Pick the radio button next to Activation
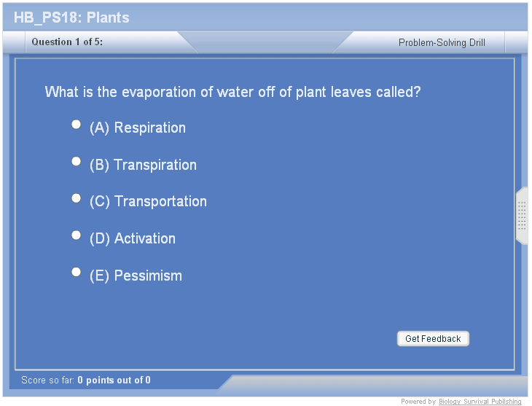The height and width of the screenshot is (406, 532). [76, 235]
